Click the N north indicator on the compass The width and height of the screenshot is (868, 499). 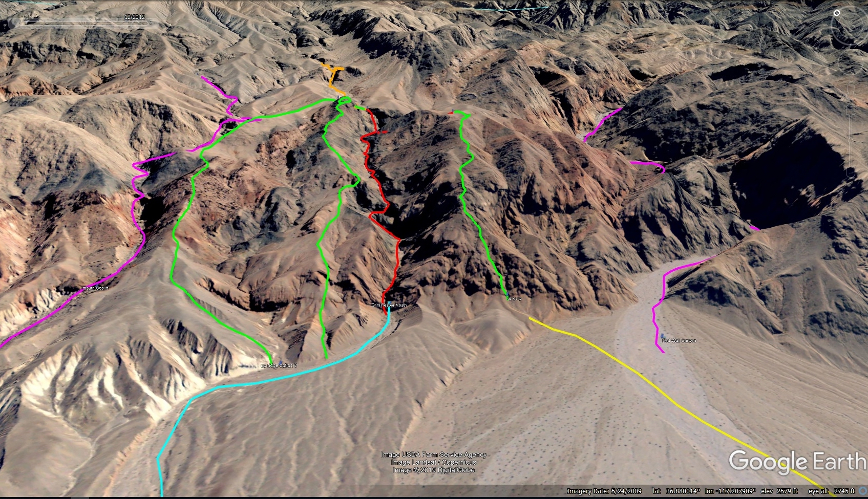pyautogui.click(x=837, y=13)
